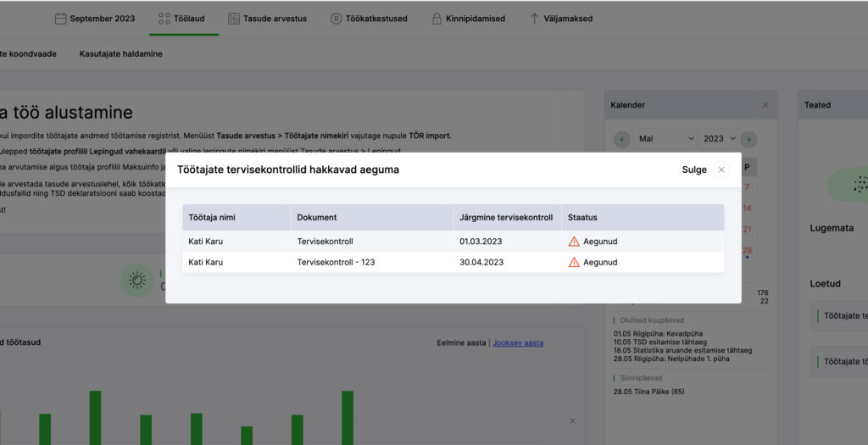The height and width of the screenshot is (445, 868).
Task: Close the töötasud chart widget
Action: 572,420
